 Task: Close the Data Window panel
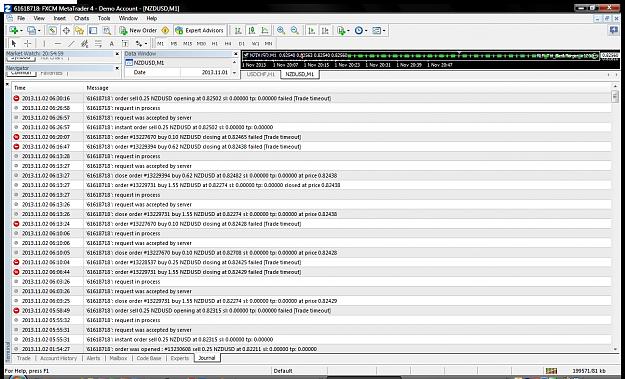(236, 54)
